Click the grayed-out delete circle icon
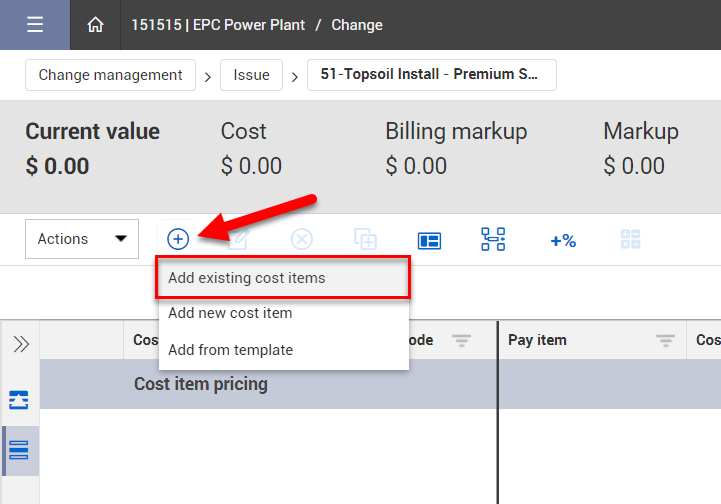This screenshot has width=721, height=504. click(x=302, y=239)
